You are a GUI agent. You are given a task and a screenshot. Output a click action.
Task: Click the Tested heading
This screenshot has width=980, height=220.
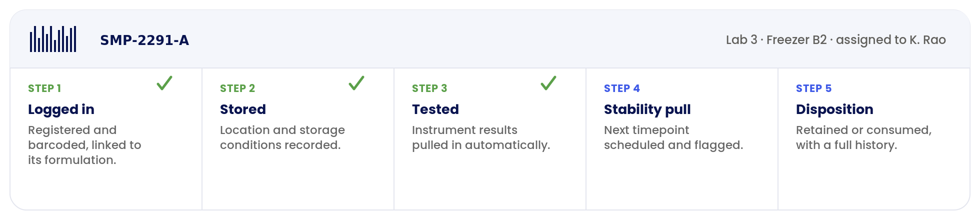pos(435,109)
